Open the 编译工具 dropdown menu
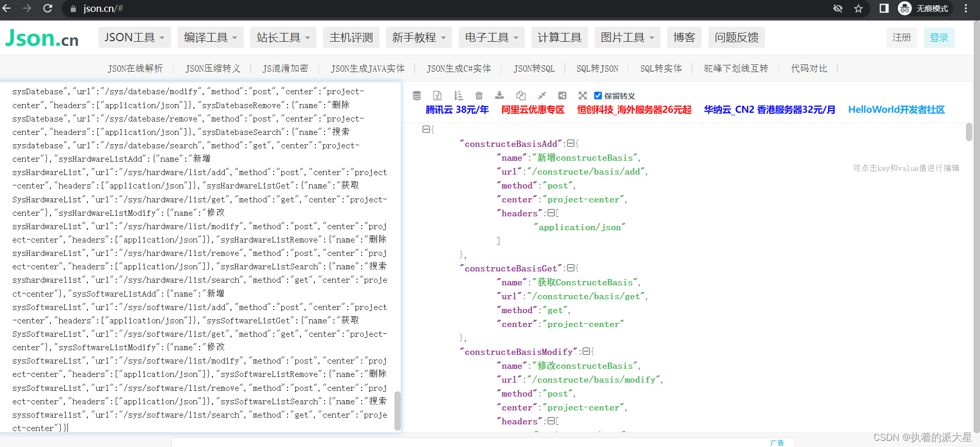Image resolution: width=980 pixels, height=447 pixels. tap(210, 38)
